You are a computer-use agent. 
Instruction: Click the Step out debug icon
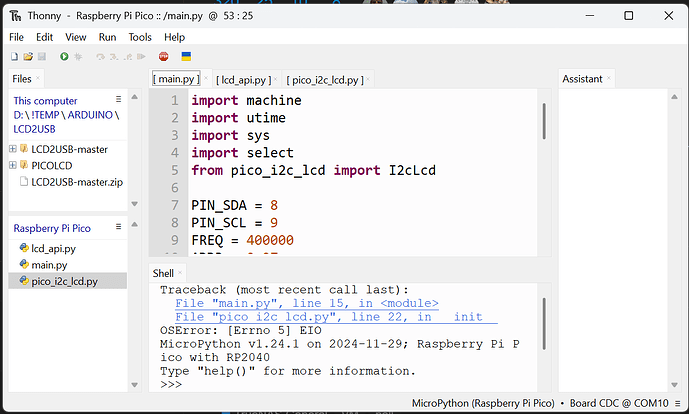click(x=128, y=56)
